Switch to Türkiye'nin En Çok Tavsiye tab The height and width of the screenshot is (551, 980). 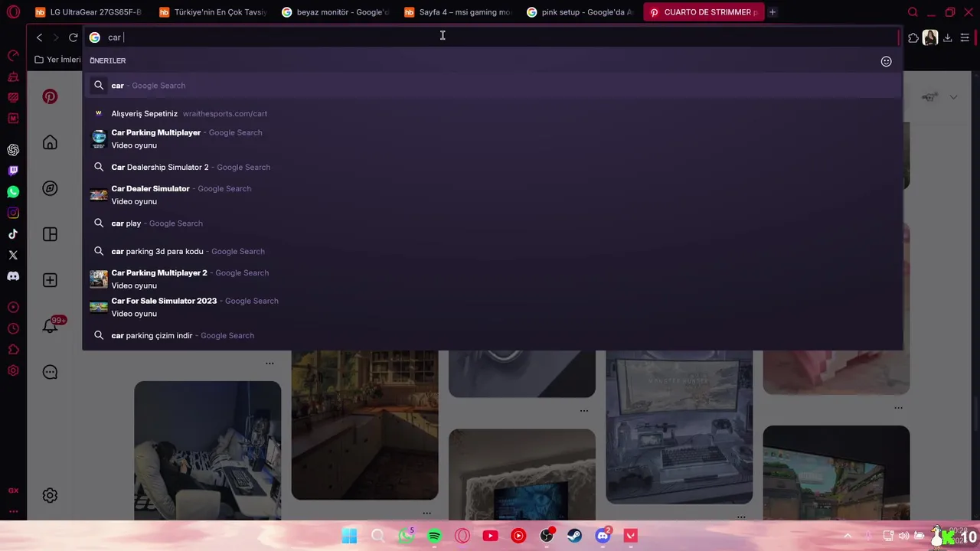[213, 12]
